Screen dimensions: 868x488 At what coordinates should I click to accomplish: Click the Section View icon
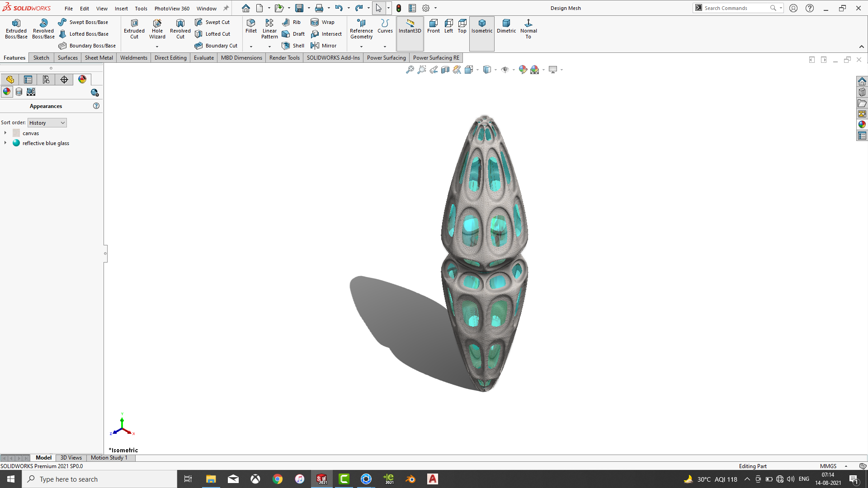445,70
